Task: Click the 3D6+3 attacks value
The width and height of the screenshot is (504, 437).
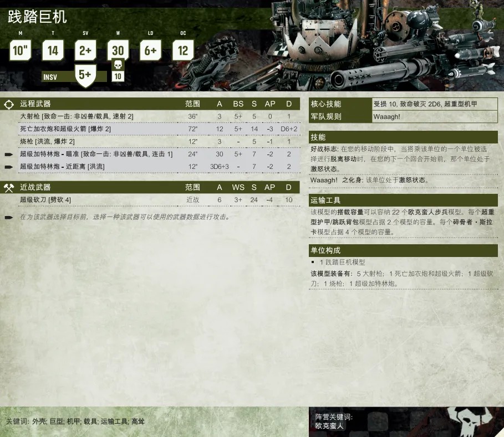Action: [220, 167]
